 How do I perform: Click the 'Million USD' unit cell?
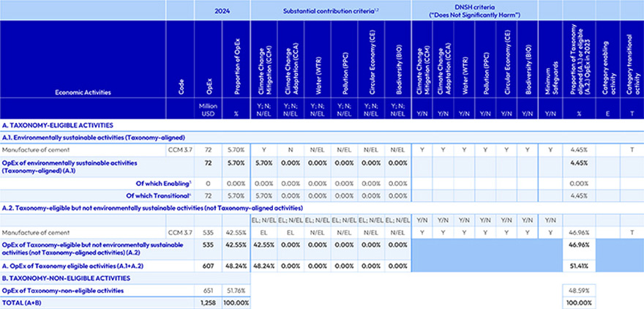(208, 109)
